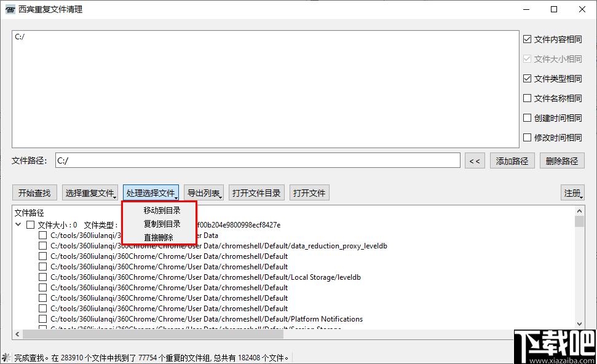Click the app icon in title bar
Screen dimensions: 597x364
pyautogui.click(x=10, y=9)
